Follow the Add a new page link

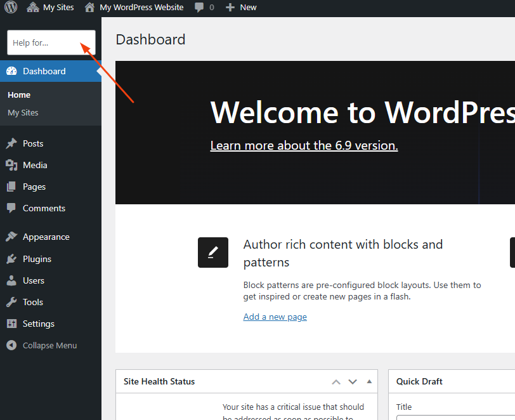(x=275, y=317)
